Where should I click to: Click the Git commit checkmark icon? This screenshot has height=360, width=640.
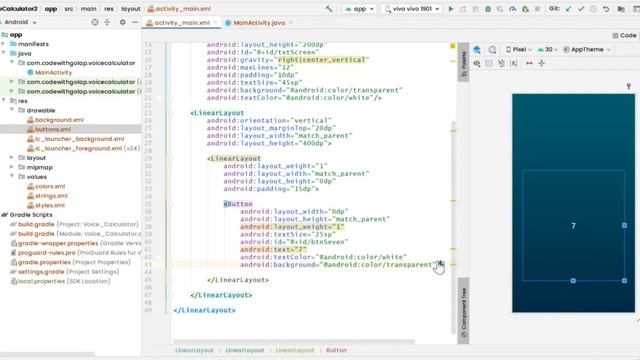pyautogui.click(x=581, y=9)
